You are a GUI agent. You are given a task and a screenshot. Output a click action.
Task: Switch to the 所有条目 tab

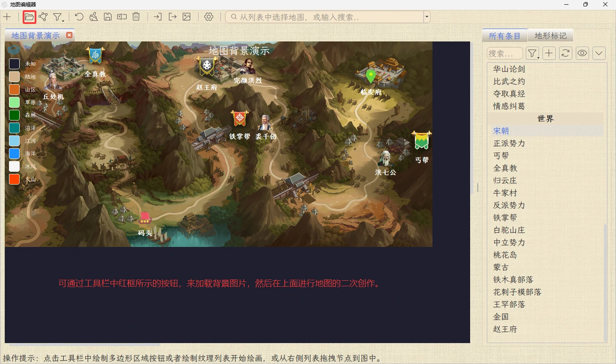click(505, 36)
